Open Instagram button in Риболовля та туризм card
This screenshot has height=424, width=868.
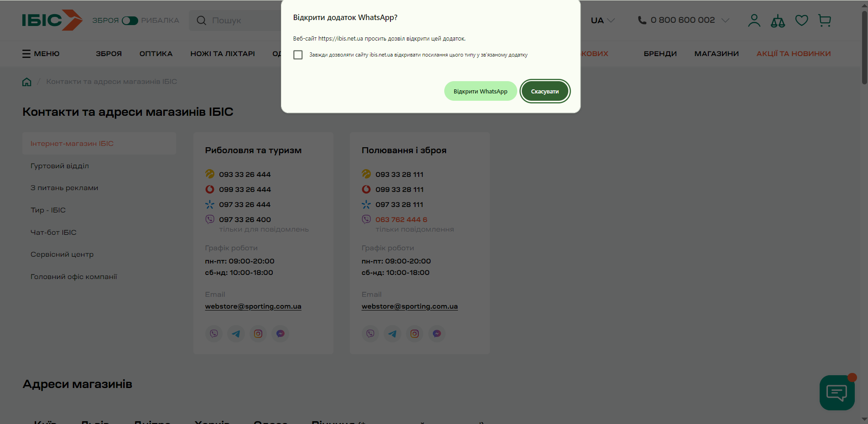coord(258,334)
